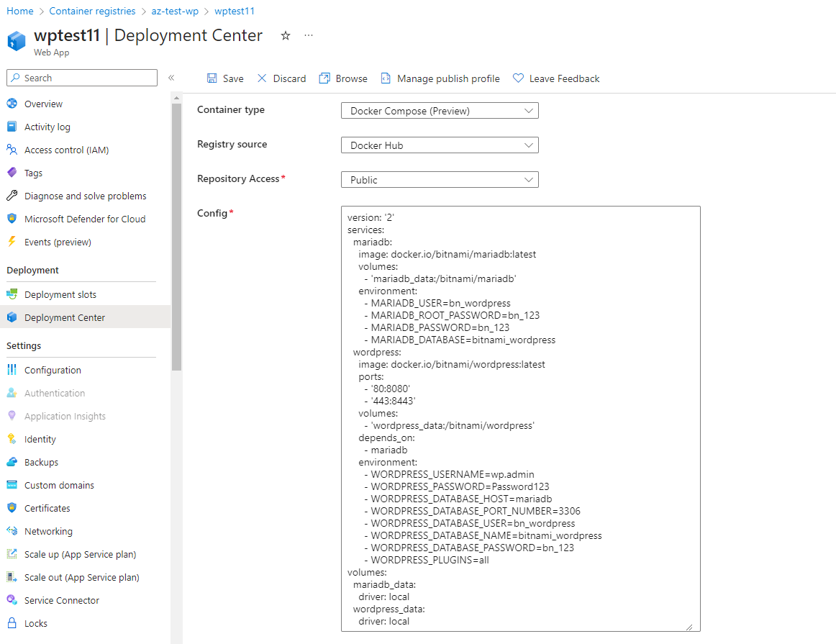Click the Tags sidebar label
Viewport: 836px width, 644px height.
[33, 173]
